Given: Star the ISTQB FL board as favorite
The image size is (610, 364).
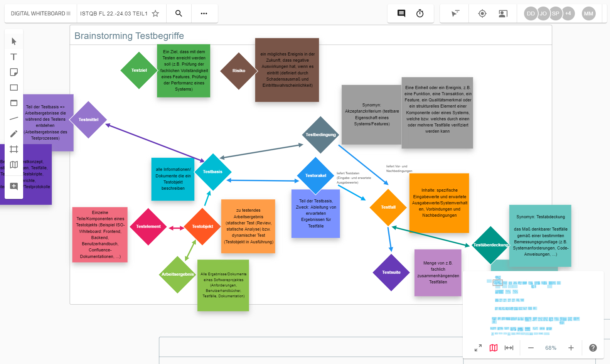Looking at the screenshot, I should (155, 13).
